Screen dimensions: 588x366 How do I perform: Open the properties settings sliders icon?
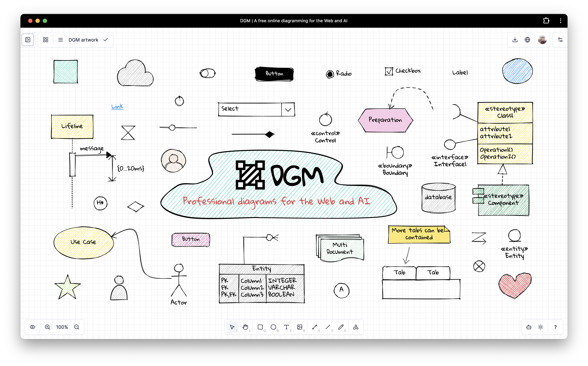tap(560, 40)
